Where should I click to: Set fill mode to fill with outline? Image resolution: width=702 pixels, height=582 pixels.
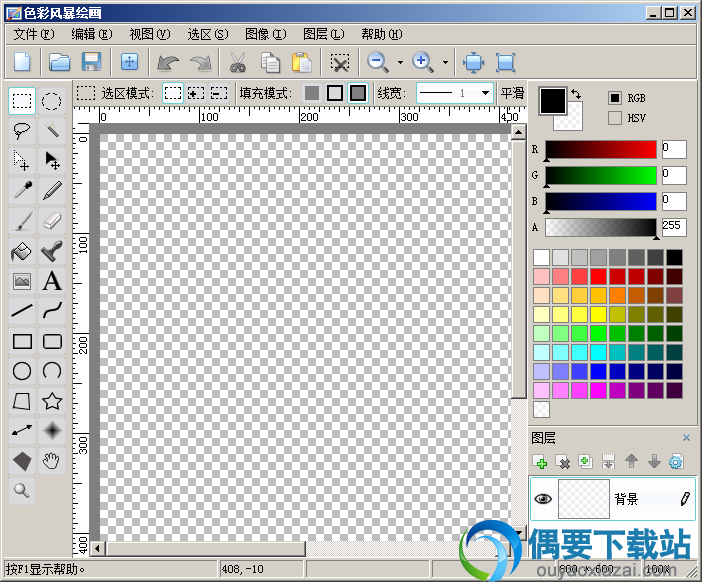click(358, 93)
